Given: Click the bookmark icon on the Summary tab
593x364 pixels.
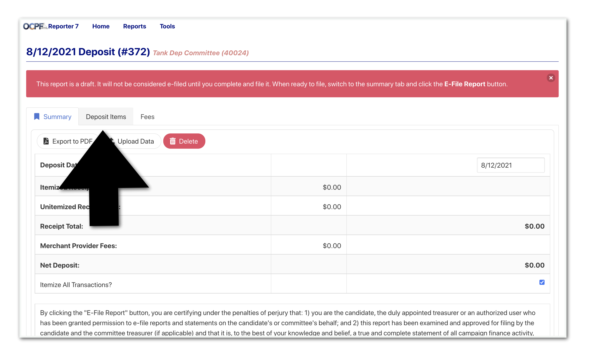Looking at the screenshot, I should [37, 116].
